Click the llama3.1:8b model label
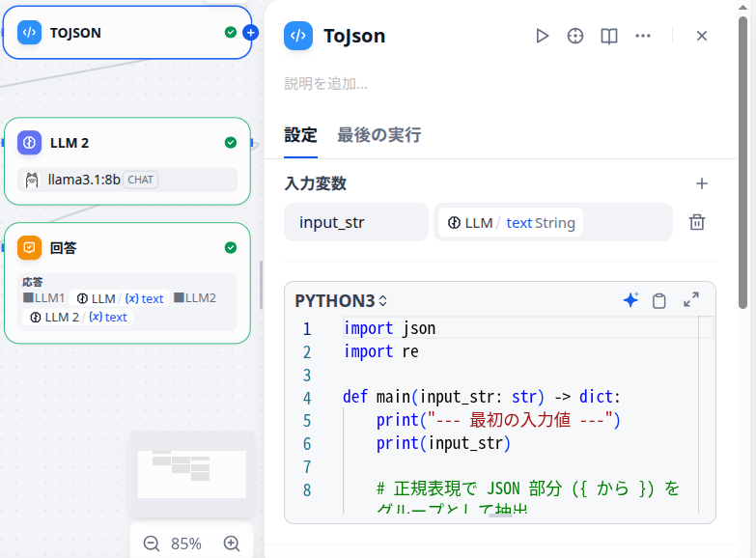756x558 pixels. (84, 180)
